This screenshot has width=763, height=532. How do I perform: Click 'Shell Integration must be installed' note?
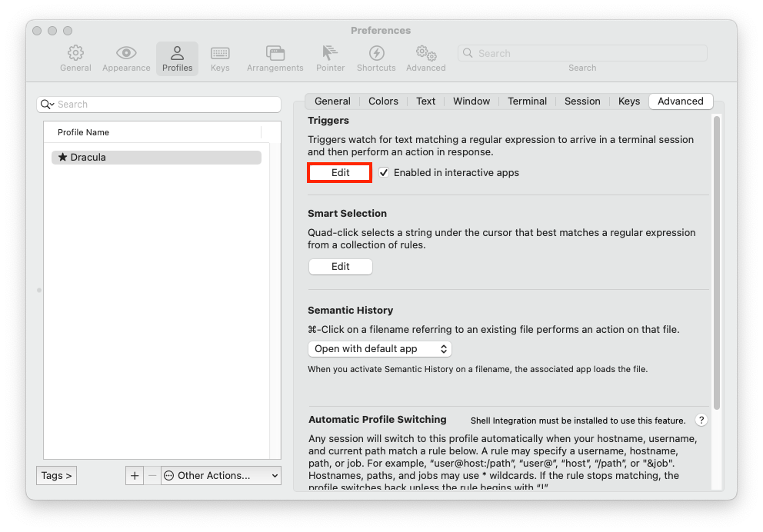click(578, 421)
